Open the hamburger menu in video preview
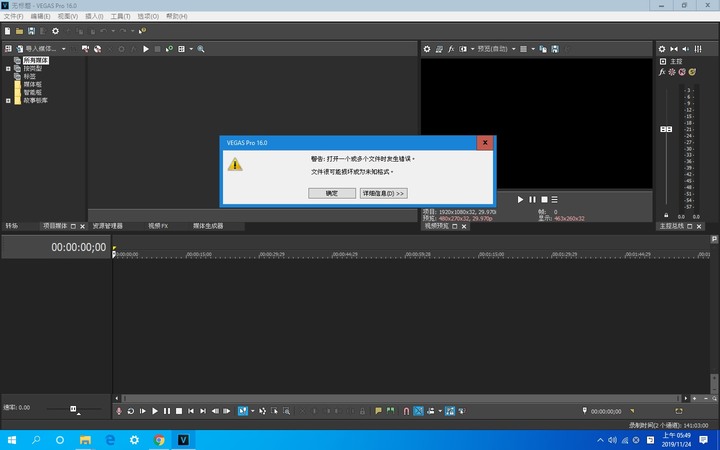720x450 pixels. [555, 199]
